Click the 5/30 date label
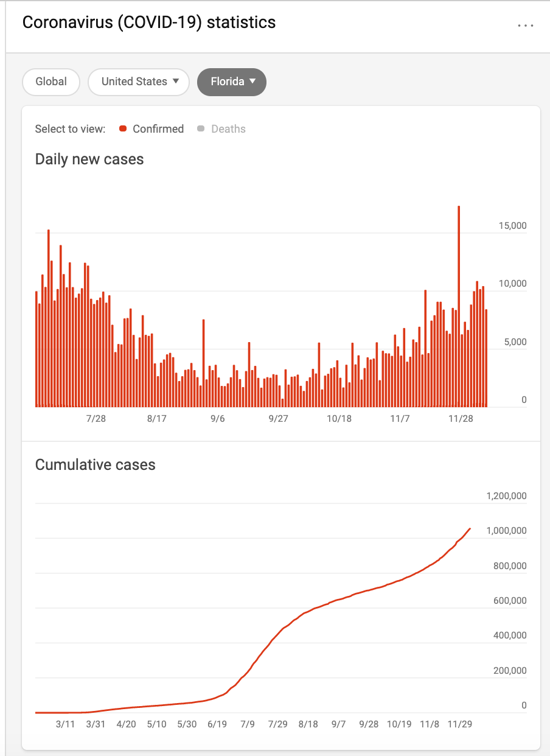 point(187,724)
